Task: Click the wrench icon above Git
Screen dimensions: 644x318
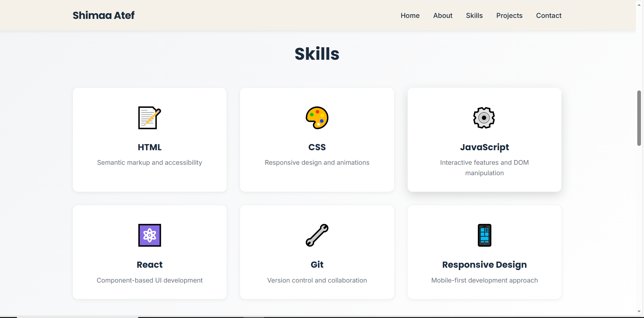Action: [317, 235]
